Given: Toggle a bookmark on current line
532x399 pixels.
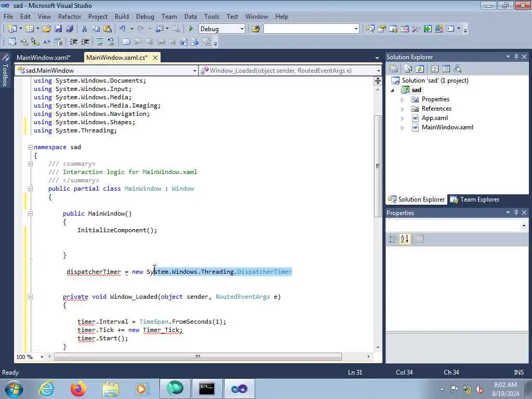Looking at the screenshot, I should pos(126,42).
